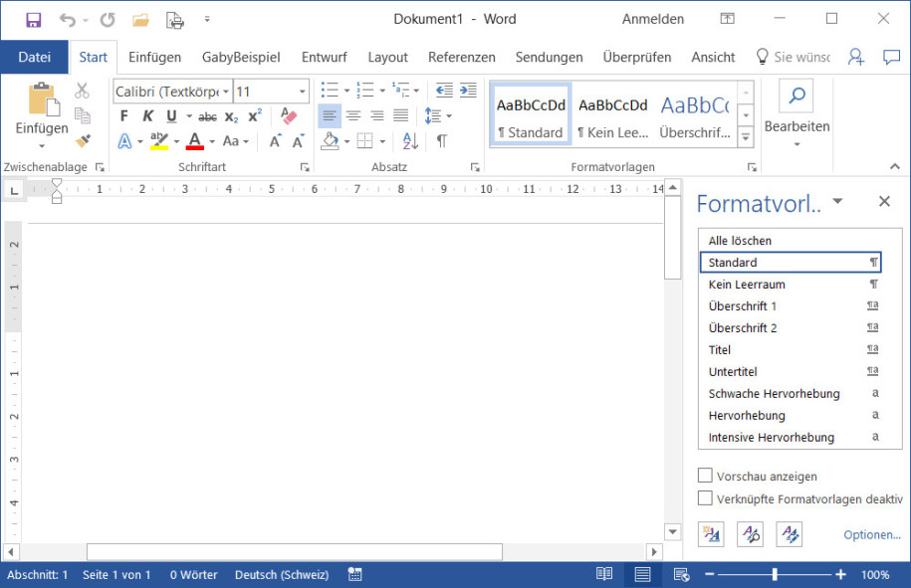Apply the Kein Leerraum style from gallery

click(613, 115)
